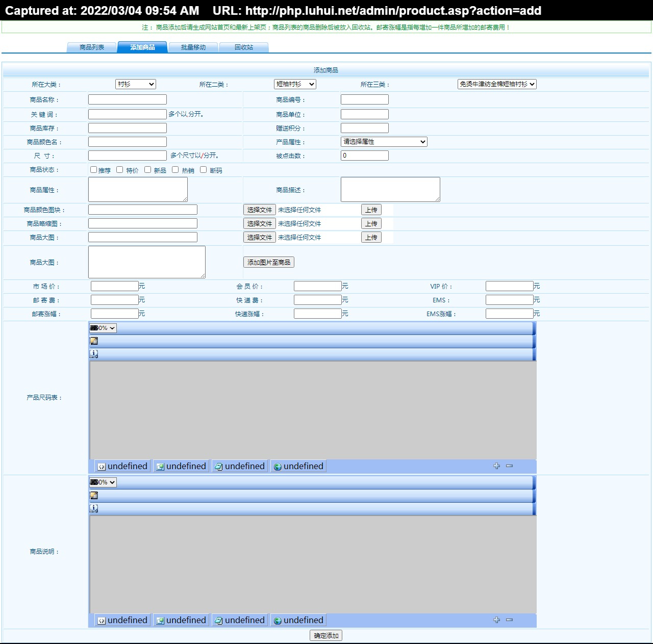This screenshot has width=653, height=644.
Task: Focus the EMS涨幅 input field
Action: point(510,314)
